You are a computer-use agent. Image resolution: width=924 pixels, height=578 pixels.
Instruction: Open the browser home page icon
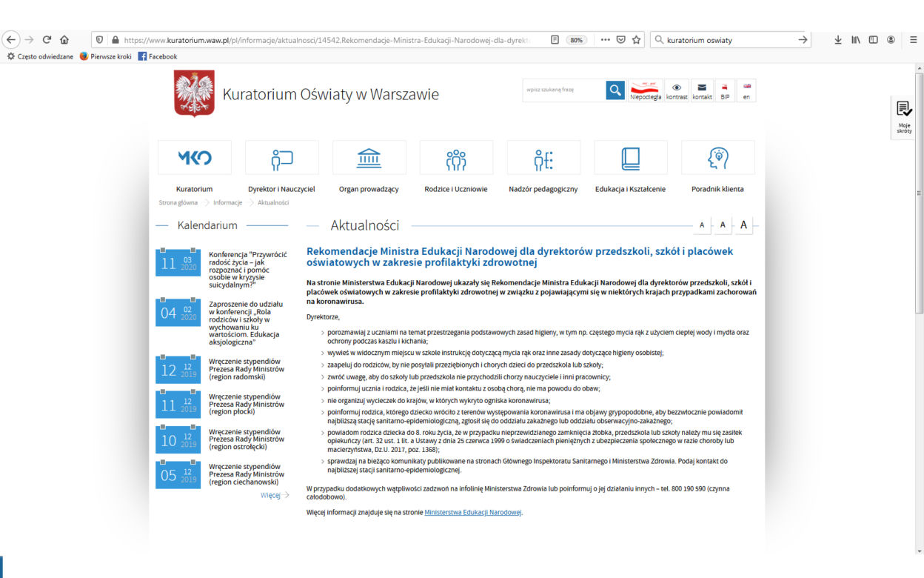click(64, 40)
